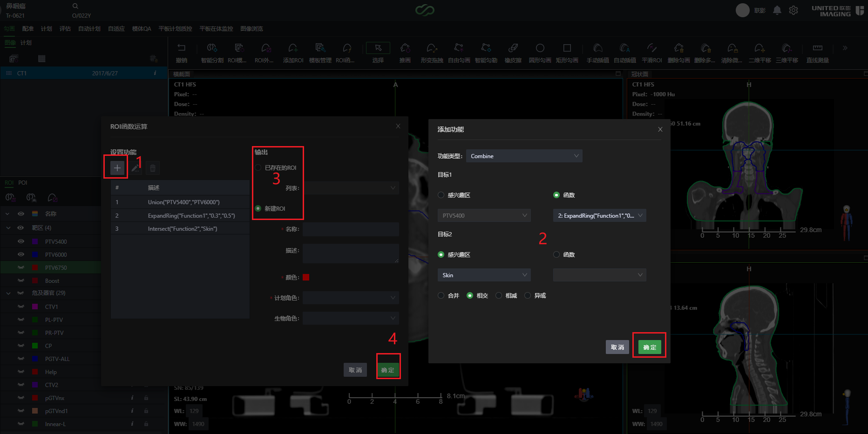Open the 生物角色 dropdown
868x434 pixels.
coord(351,318)
